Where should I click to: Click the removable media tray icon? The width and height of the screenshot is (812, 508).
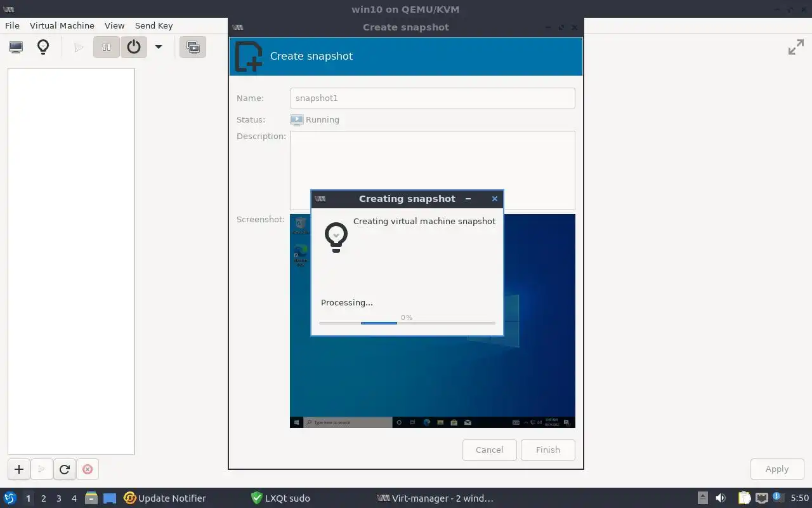pyautogui.click(x=703, y=498)
